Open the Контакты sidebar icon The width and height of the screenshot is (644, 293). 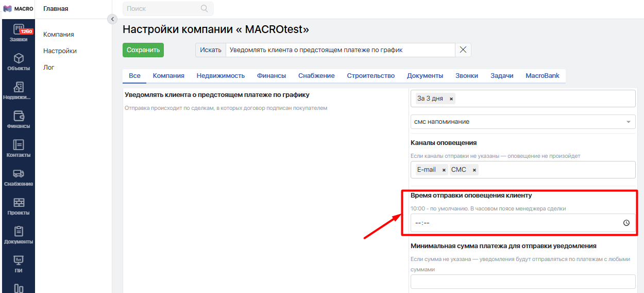pos(19,148)
